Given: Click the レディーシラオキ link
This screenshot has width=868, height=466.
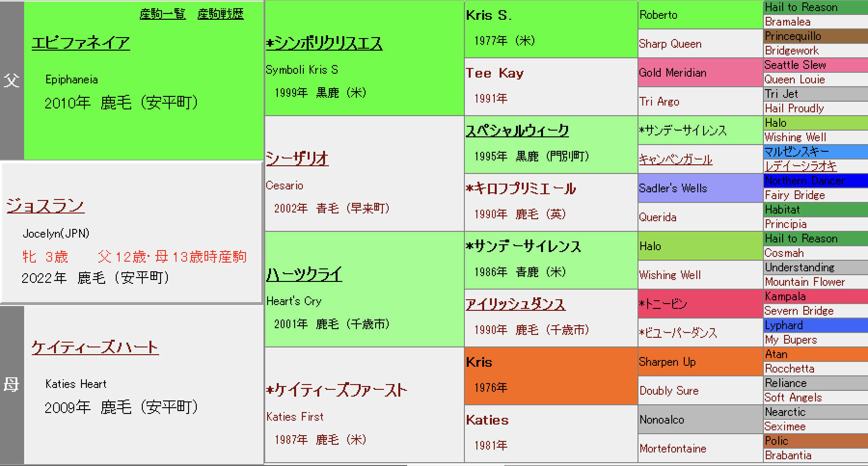Looking at the screenshot, I should pos(800,166).
